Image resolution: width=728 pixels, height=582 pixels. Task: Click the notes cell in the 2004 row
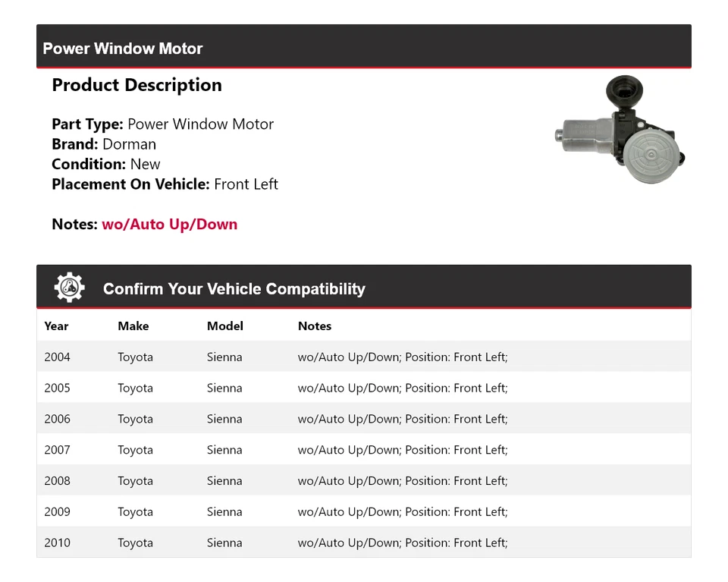[403, 357]
